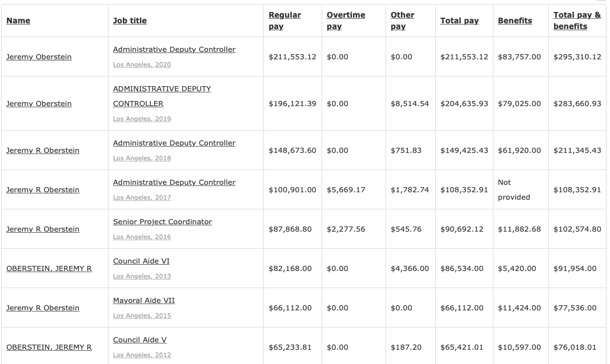Open the Council Aide V job link
The image size is (610, 364).
139,339
